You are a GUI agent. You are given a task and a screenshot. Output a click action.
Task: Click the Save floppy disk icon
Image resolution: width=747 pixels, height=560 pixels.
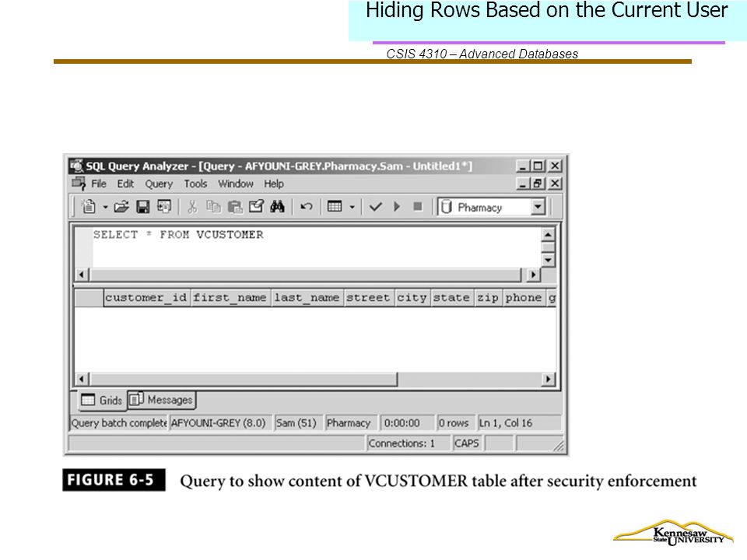143,207
